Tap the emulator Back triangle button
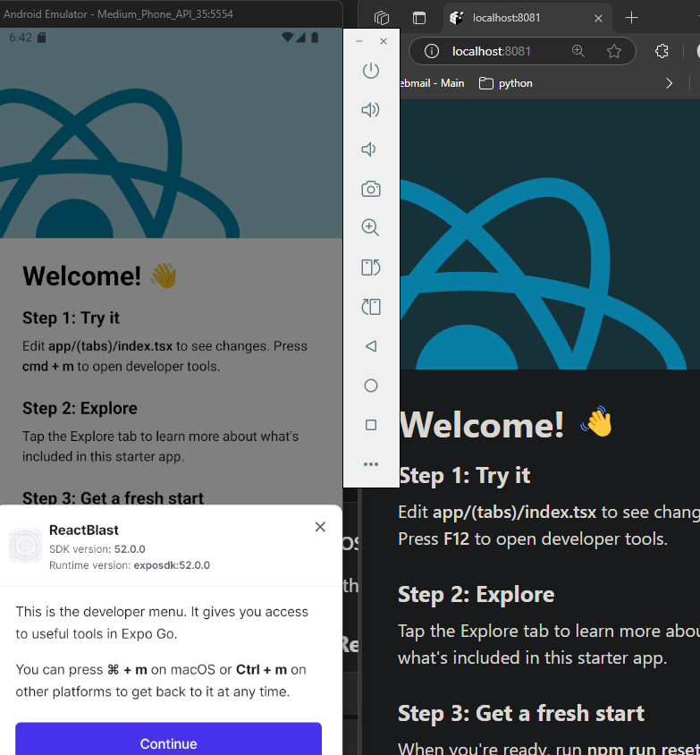 point(370,346)
